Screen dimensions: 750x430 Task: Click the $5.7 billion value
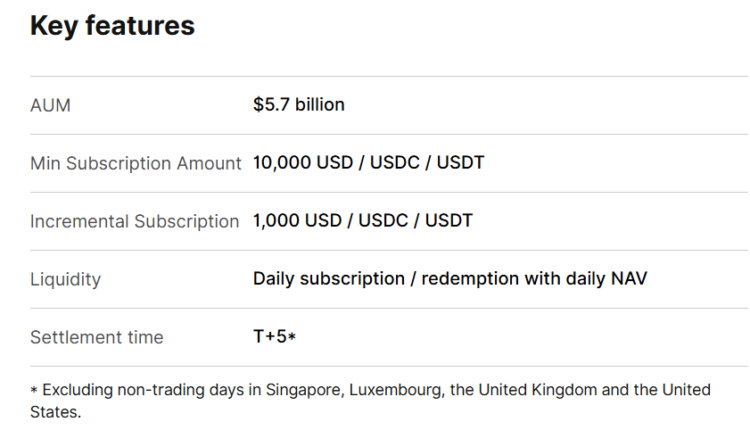pyautogui.click(x=298, y=105)
